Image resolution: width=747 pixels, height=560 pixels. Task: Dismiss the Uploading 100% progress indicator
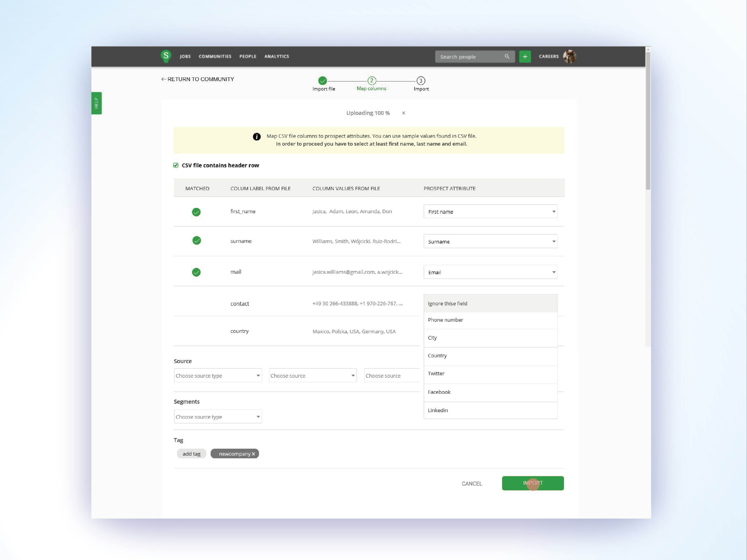click(x=404, y=113)
